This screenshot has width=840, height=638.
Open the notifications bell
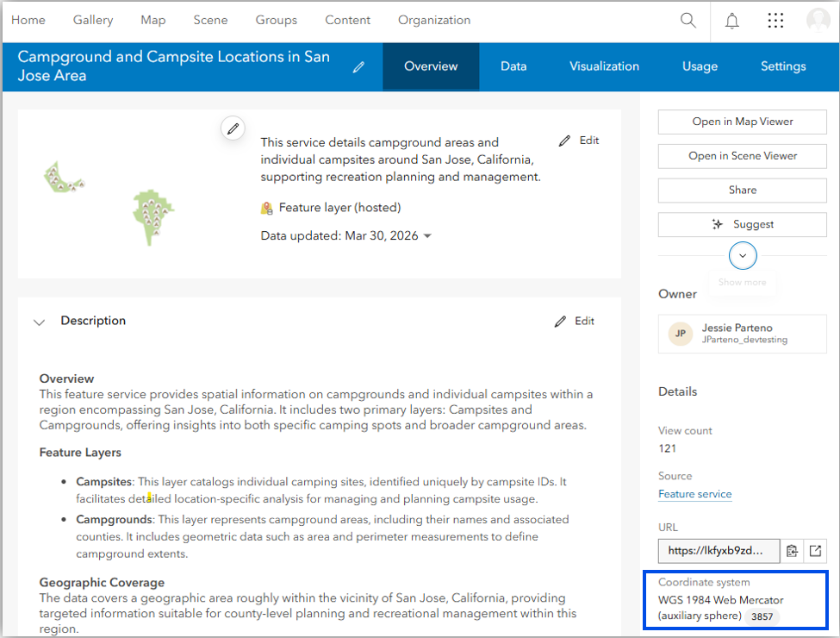[731, 21]
